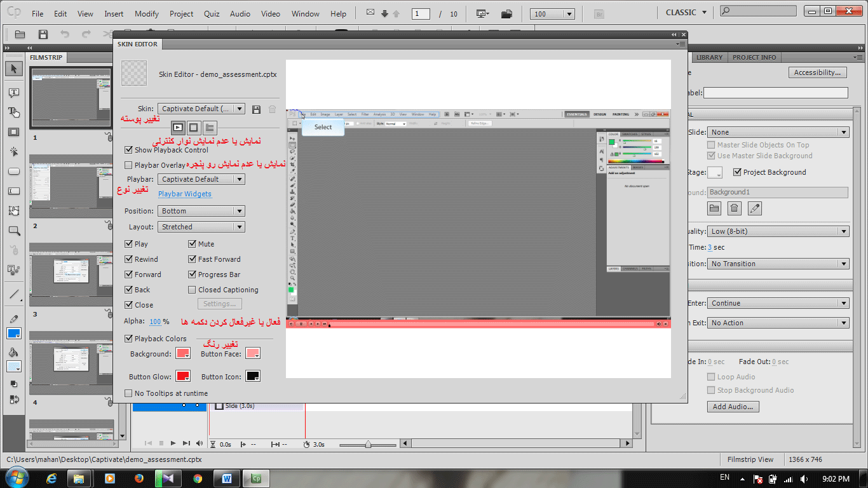The width and height of the screenshot is (868, 488).
Task: Click the swap fill and stroke icon
Action: click(13, 400)
